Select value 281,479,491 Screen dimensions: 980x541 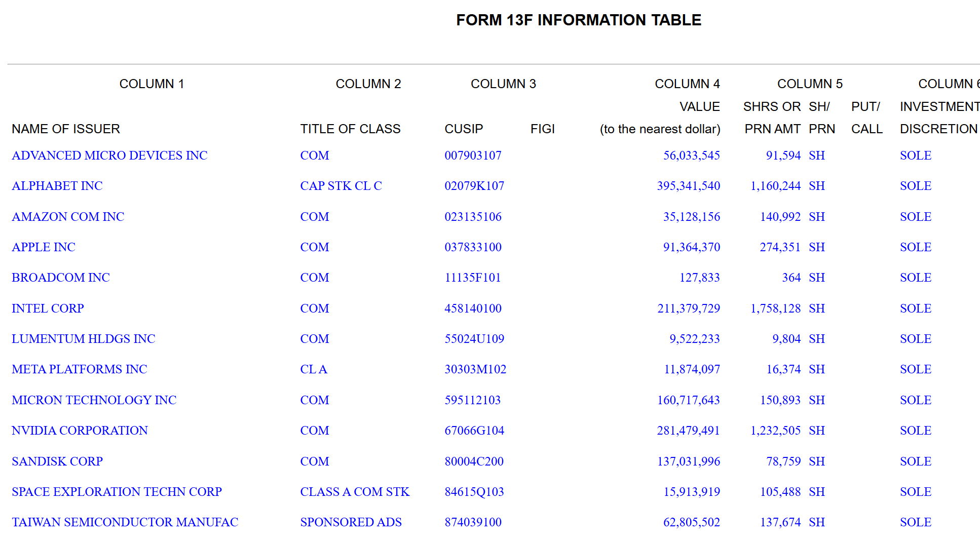[689, 431]
